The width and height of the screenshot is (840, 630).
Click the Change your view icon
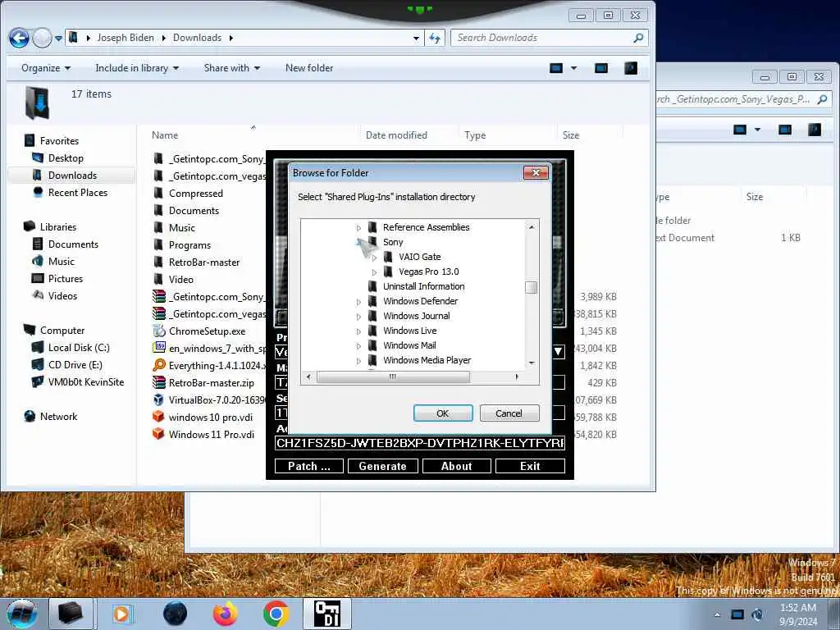tap(556, 68)
